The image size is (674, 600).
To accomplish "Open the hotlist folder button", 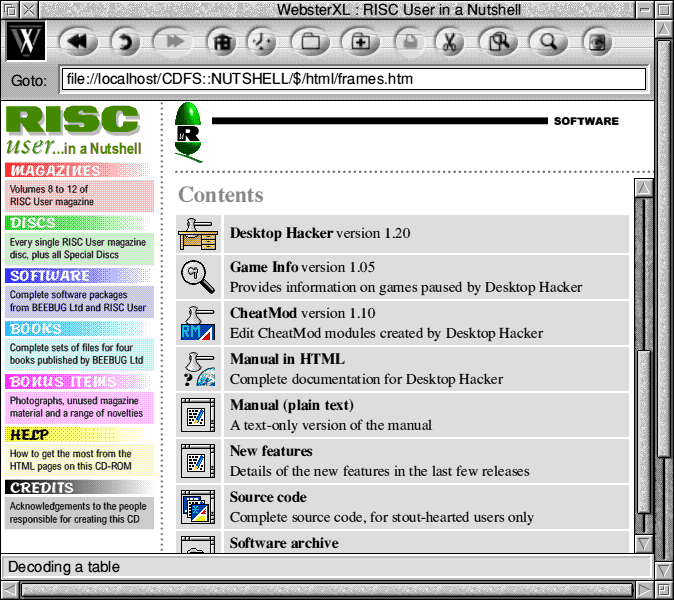I will [x=310, y=42].
